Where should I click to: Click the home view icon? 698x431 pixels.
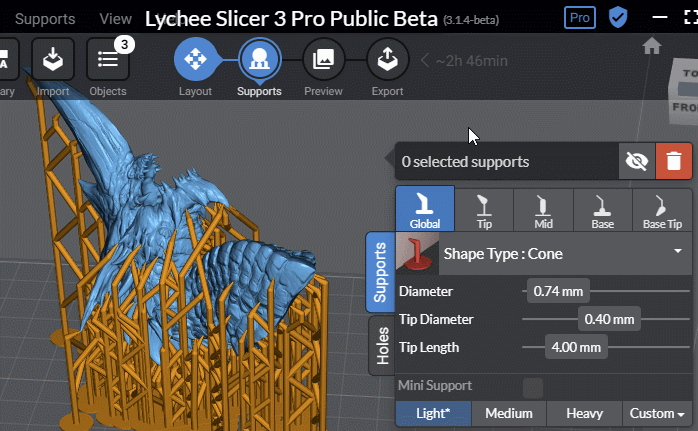tap(652, 46)
